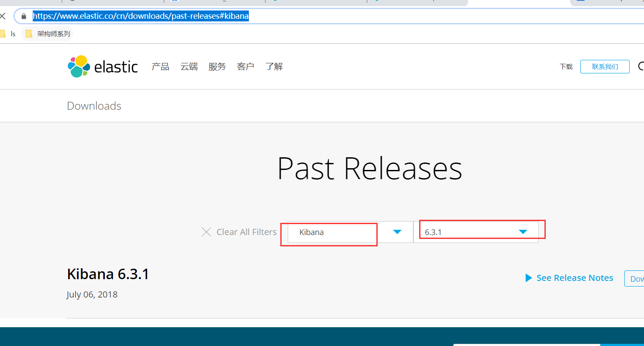Open the 架构师系列 bookmark folder
Image resolution: width=644 pixels, height=346 pixels.
[x=47, y=34]
